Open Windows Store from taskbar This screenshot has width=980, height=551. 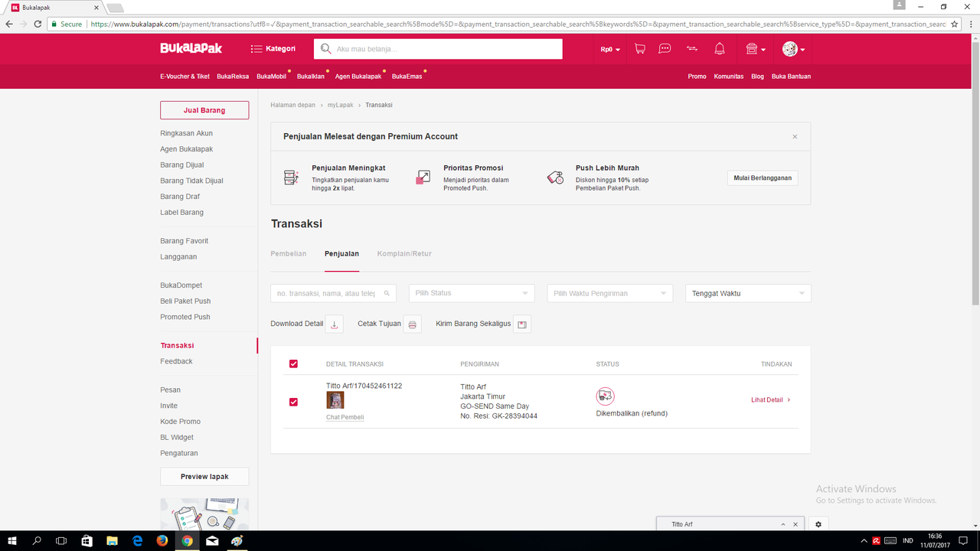point(87,541)
